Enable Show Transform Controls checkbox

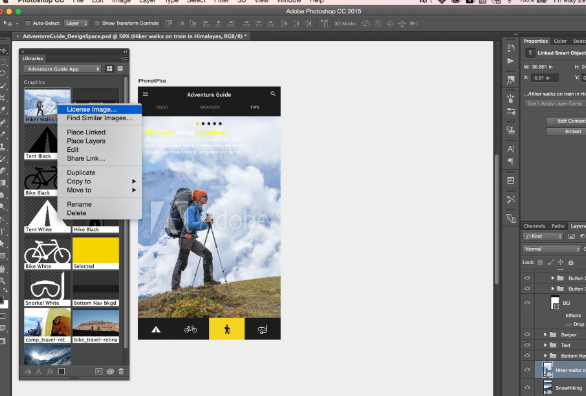[x=97, y=23]
